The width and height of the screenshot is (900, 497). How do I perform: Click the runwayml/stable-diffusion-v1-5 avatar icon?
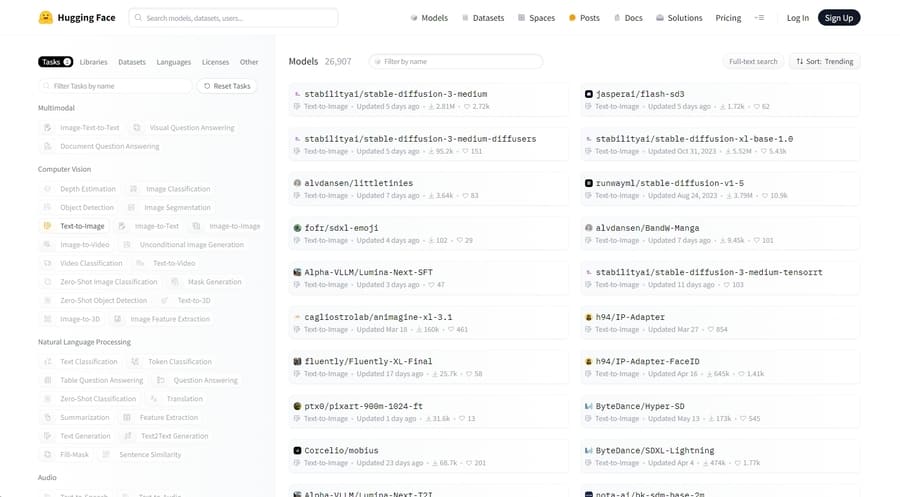(588, 183)
